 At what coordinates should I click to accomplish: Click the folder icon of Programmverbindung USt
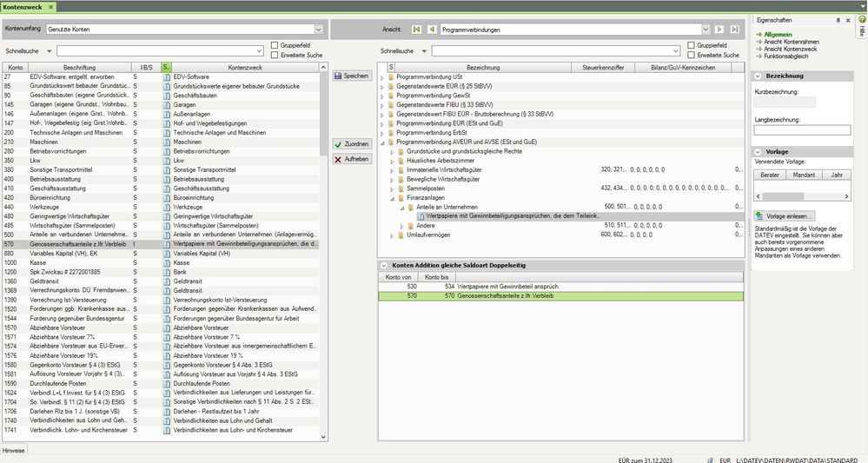point(391,77)
